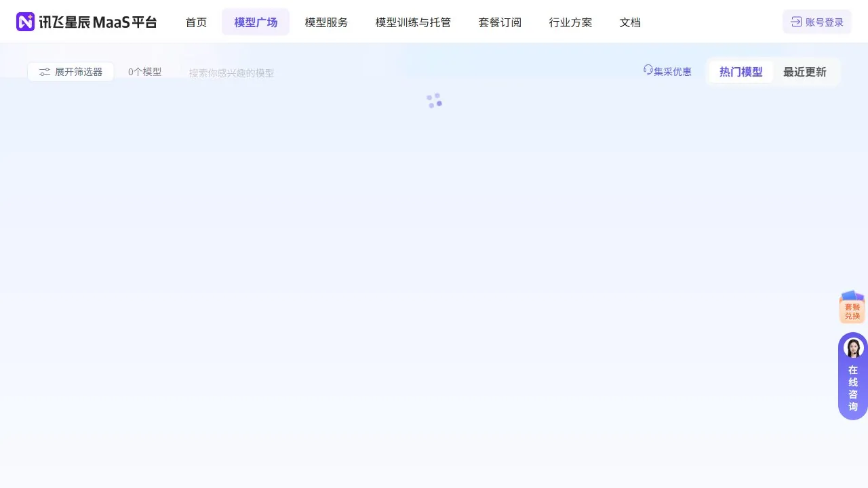Navigate to 行业方案
Screen dimensions: 868x488
(570, 22)
